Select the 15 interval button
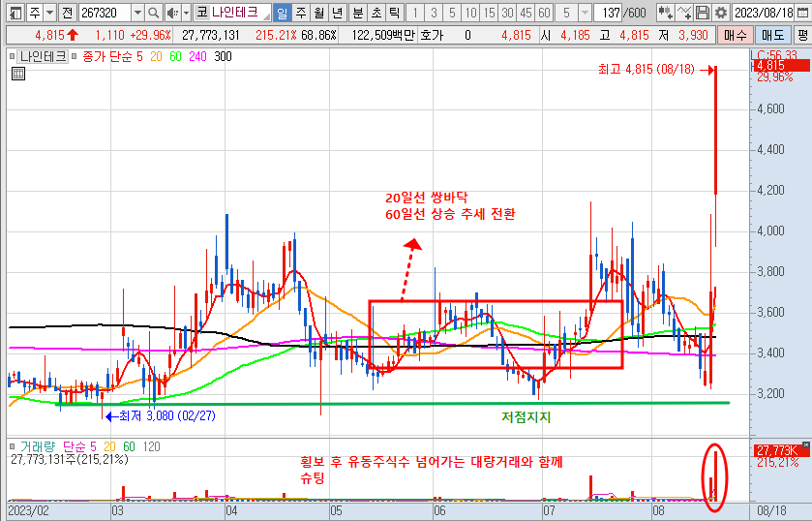Screen dimensions: 812x521 tap(489, 13)
